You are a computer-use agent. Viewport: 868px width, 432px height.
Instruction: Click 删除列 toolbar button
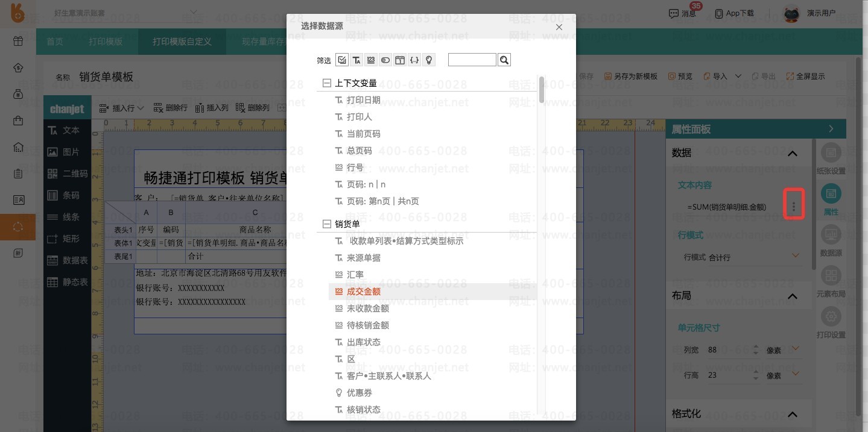coord(252,108)
